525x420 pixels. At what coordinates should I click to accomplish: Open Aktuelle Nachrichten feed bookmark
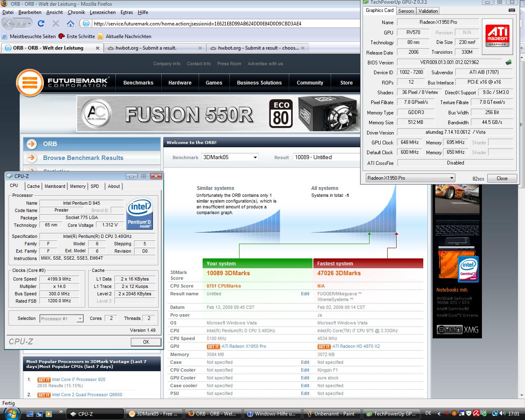click(x=124, y=36)
